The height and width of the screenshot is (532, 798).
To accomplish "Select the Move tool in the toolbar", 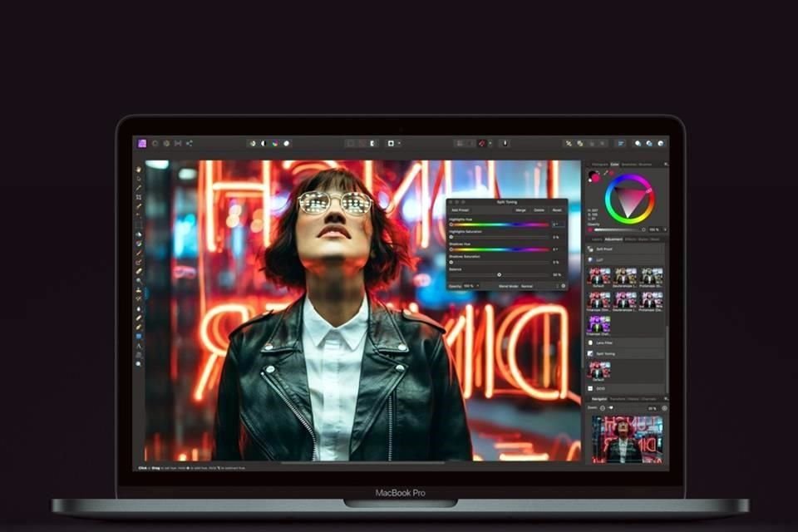I will [137, 167].
